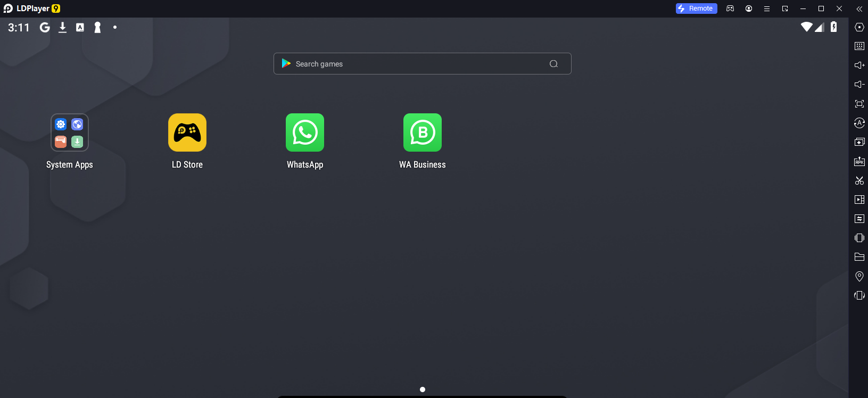Screen dimensions: 868x398
Task: Click the download notification icon in status bar
Action: point(63,27)
